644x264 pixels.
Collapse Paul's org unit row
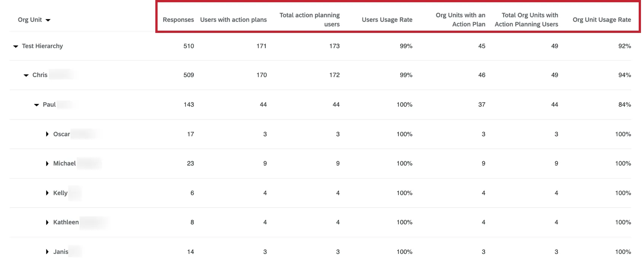click(37, 104)
